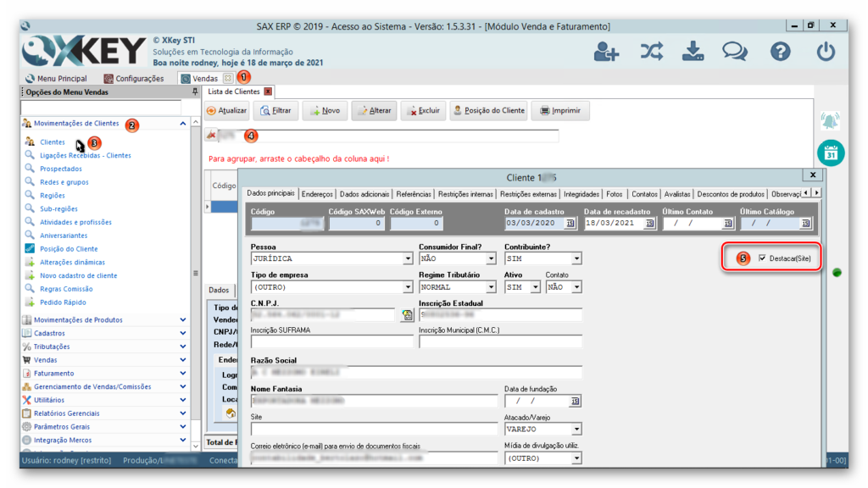868x488 pixels.
Task: Open Novo cadastro de cliente
Action: point(78,275)
